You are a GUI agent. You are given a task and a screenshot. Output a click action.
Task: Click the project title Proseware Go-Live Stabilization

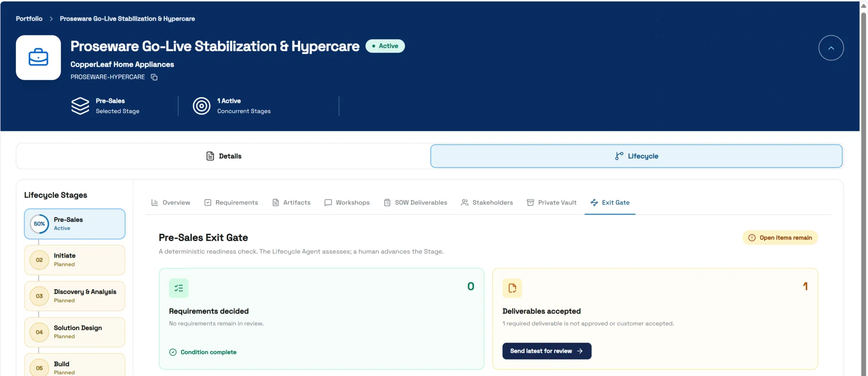[x=215, y=46]
